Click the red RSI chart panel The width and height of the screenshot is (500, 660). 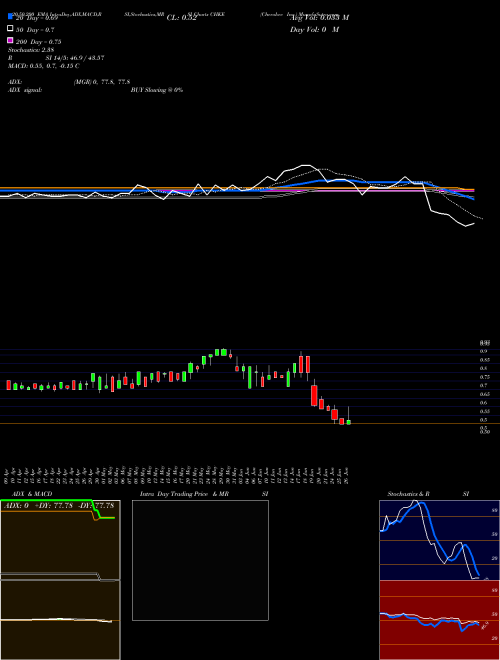pyautogui.click(x=439, y=620)
